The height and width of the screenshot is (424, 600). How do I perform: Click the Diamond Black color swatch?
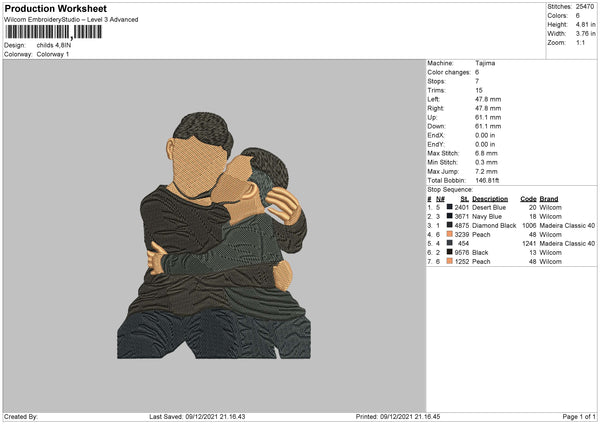(450, 225)
